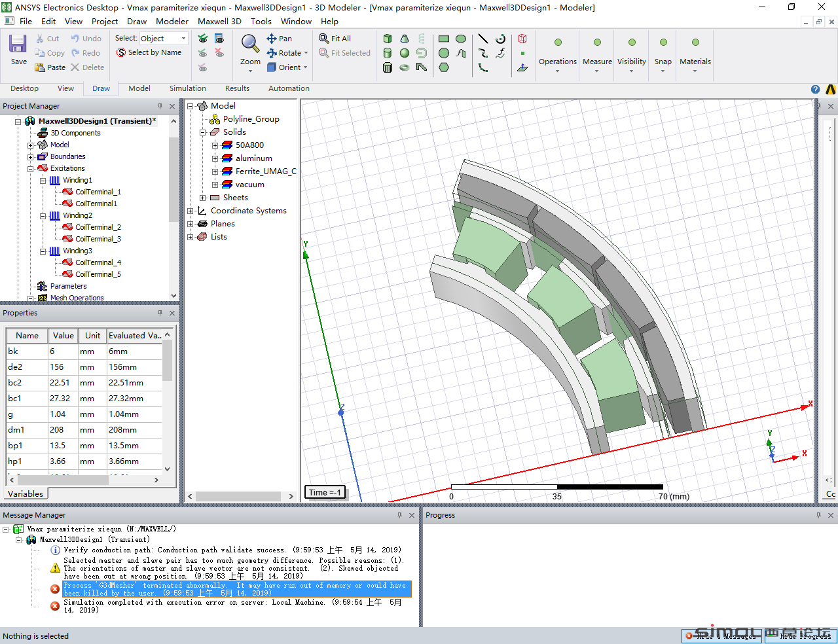Draw a sphere solid primitive
Screen dimensions: 838x644
pyautogui.click(x=405, y=53)
